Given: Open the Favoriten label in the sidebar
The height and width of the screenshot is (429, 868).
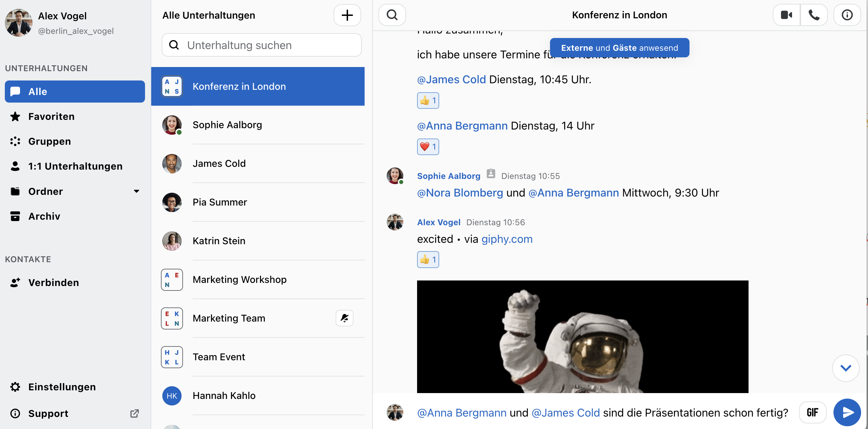Looking at the screenshot, I should pos(51,116).
